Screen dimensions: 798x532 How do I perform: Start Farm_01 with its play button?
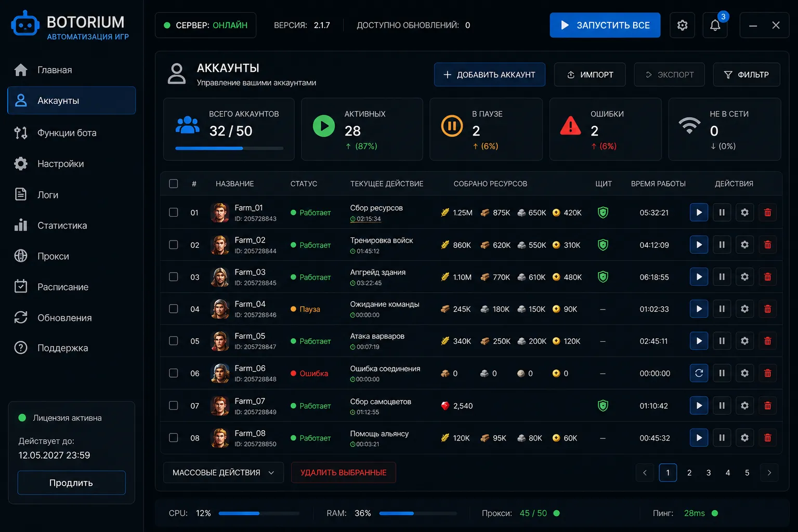[x=699, y=212]
